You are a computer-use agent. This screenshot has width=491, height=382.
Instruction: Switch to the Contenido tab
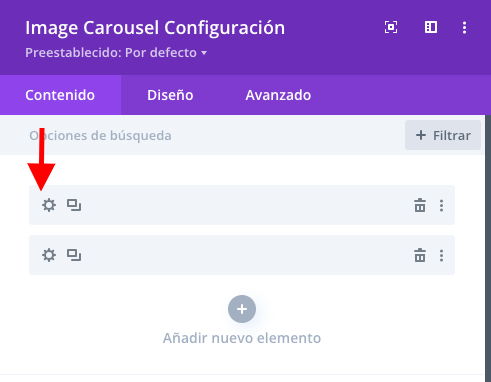pos(60,95)
